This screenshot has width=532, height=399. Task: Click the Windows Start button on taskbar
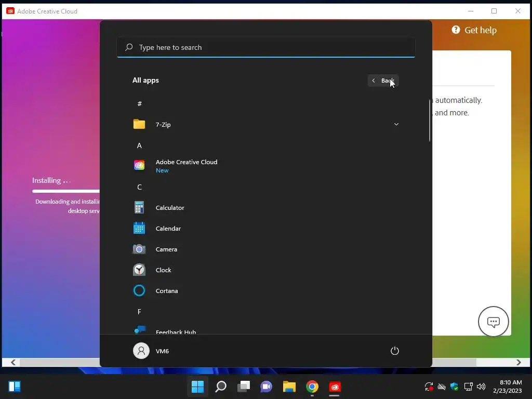pos(198,386)
